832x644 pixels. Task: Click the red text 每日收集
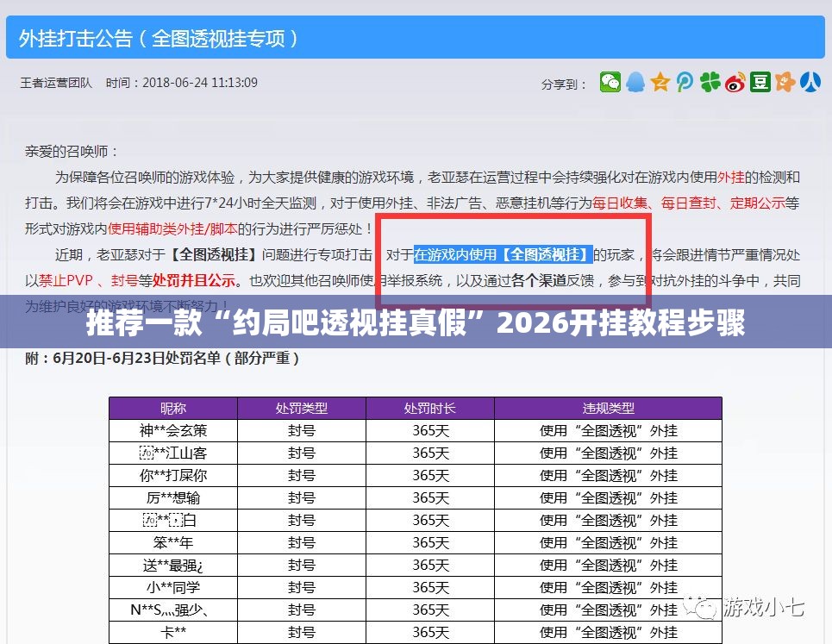(620, 203)
